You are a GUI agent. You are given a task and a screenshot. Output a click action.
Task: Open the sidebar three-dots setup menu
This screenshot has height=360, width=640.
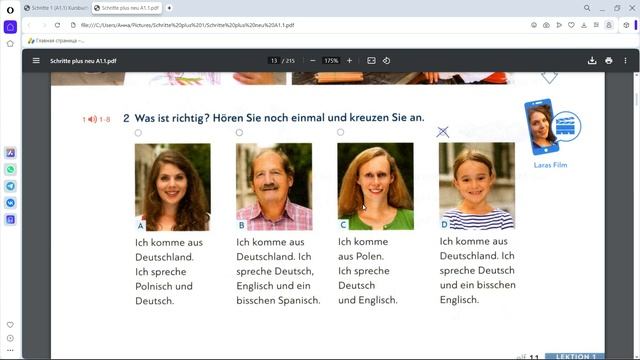10,350
